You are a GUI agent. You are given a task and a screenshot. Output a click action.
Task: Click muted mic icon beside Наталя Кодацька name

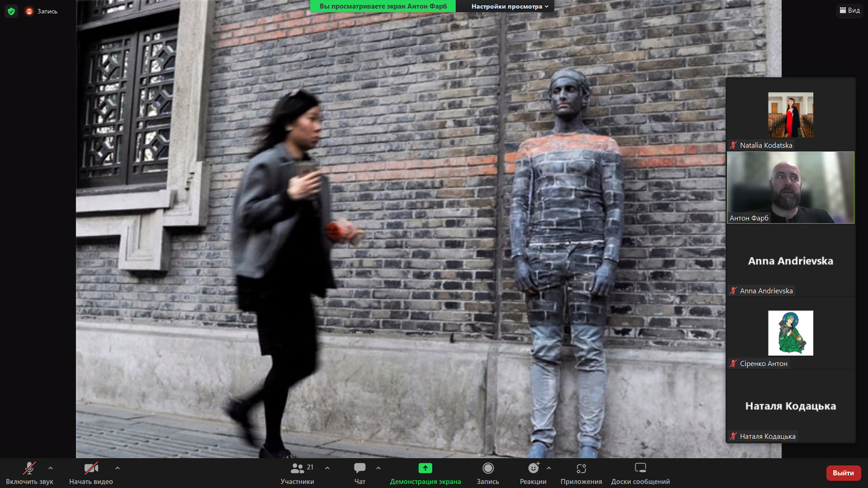point(733,437)
